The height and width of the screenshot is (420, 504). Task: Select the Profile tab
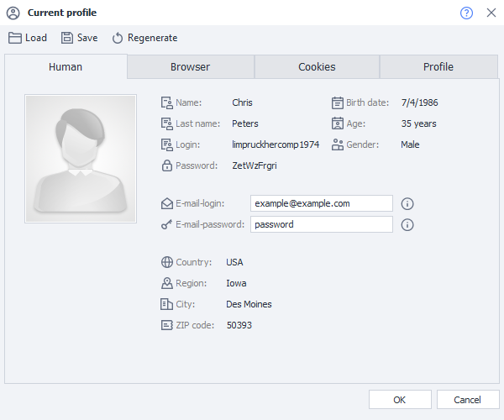coord(438,67)
